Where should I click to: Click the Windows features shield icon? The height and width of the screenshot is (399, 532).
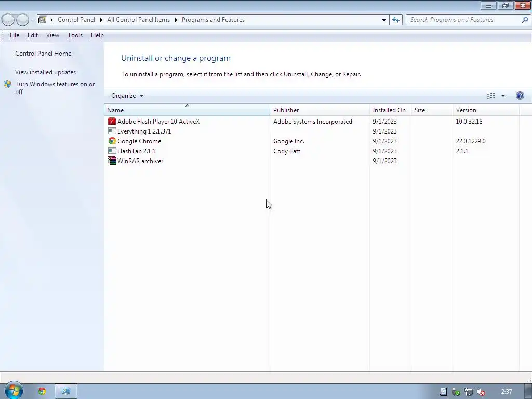point(7,84)
